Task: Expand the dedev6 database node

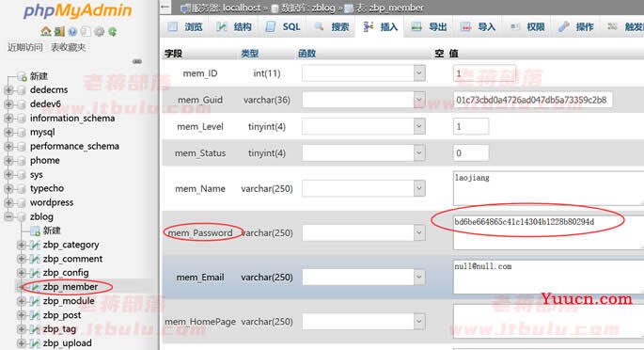Action: tap(8, 104)
